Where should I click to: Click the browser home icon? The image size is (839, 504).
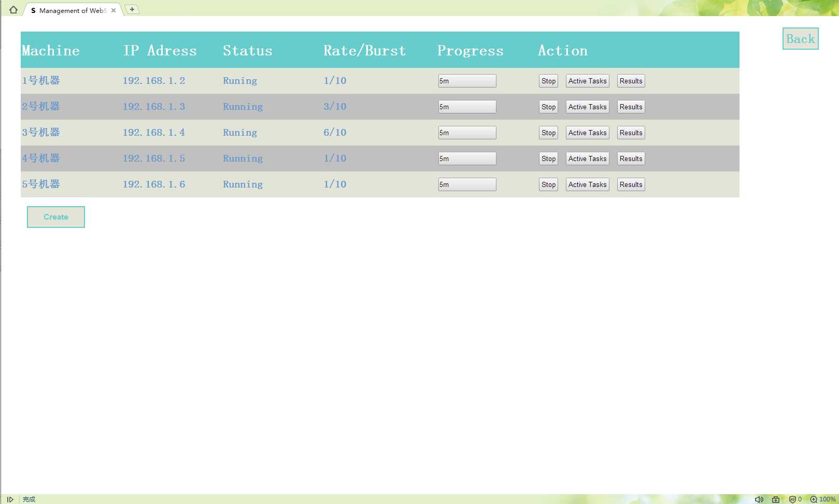(13, 9)
